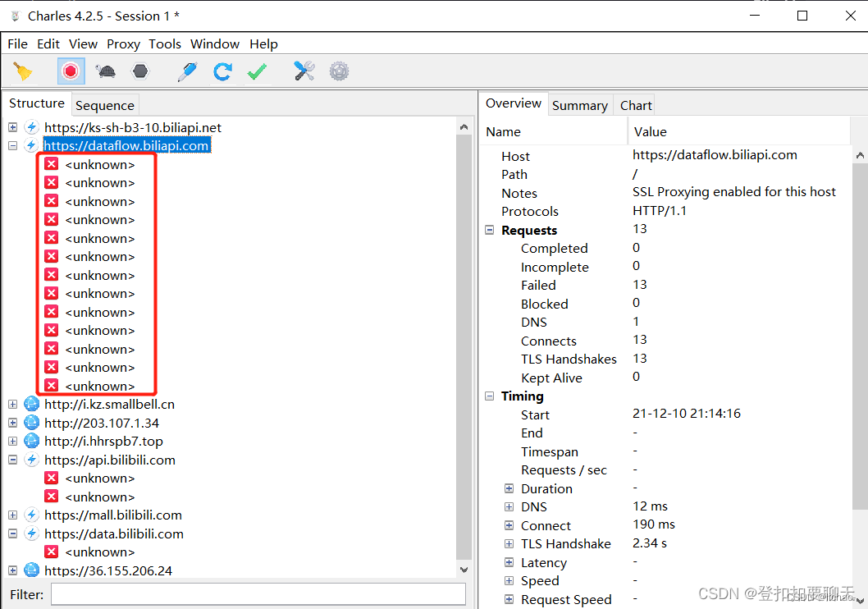Expand the Latency row

509,562
